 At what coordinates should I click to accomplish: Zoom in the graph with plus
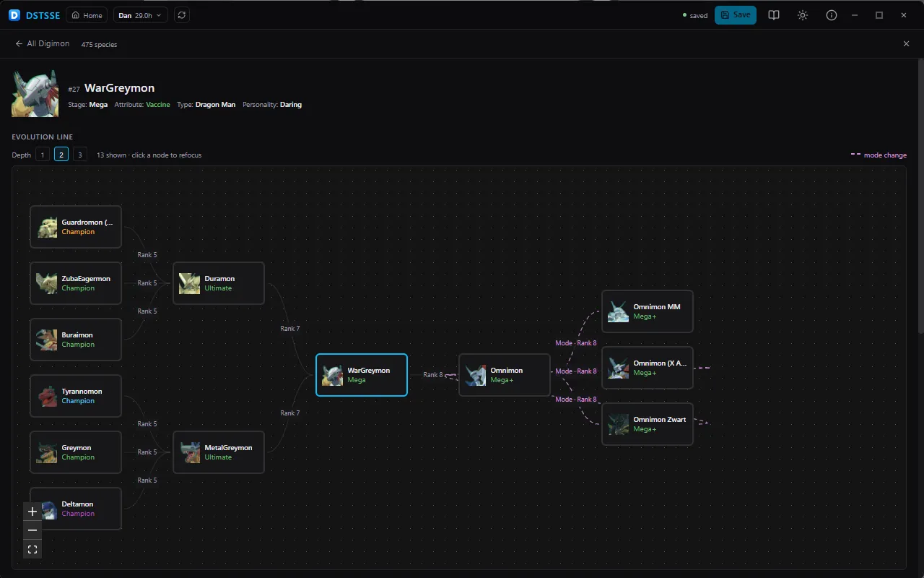[x=32, y=512]
